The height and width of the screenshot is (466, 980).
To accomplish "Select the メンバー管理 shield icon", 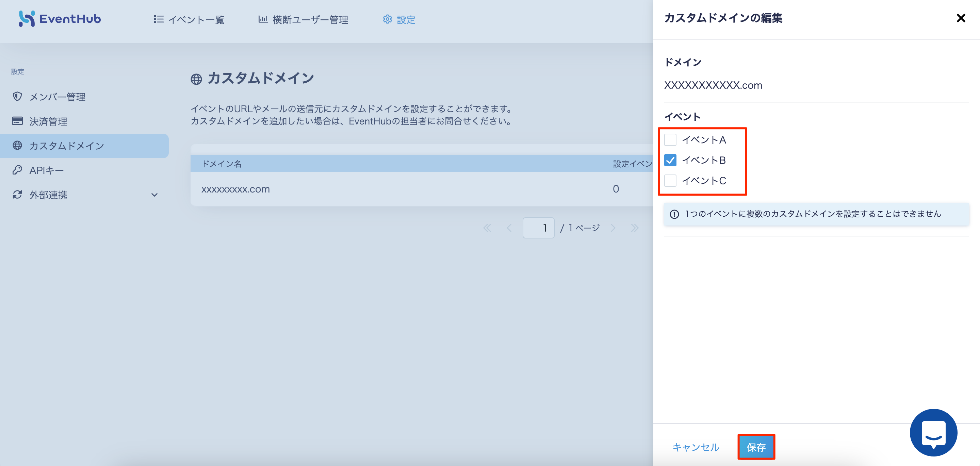I will tap(17, 96).
